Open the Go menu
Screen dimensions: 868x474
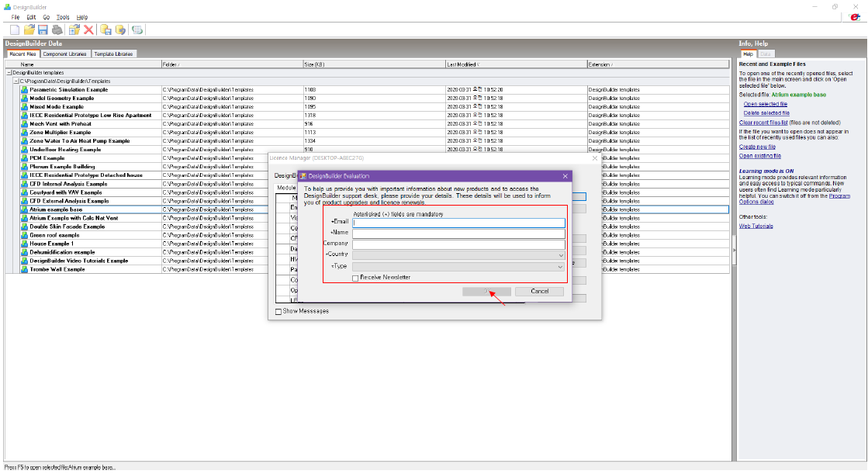(x=47, y=17)
